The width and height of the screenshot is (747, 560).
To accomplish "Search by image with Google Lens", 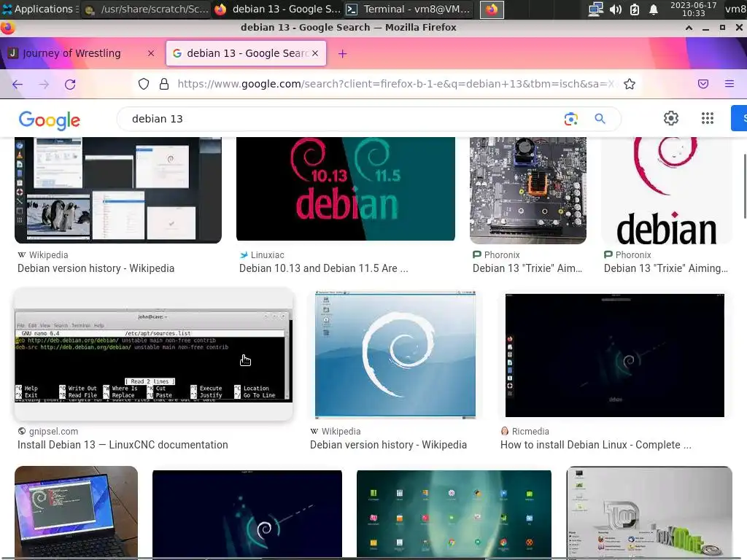I will (x=570, y=119).
